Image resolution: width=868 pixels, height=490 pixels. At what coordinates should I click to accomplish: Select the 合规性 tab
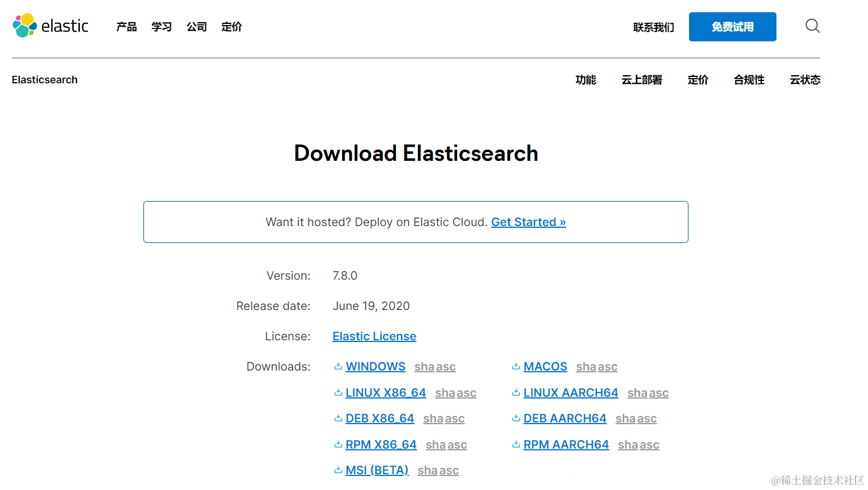pyautogui.click(x=749, y=80)
